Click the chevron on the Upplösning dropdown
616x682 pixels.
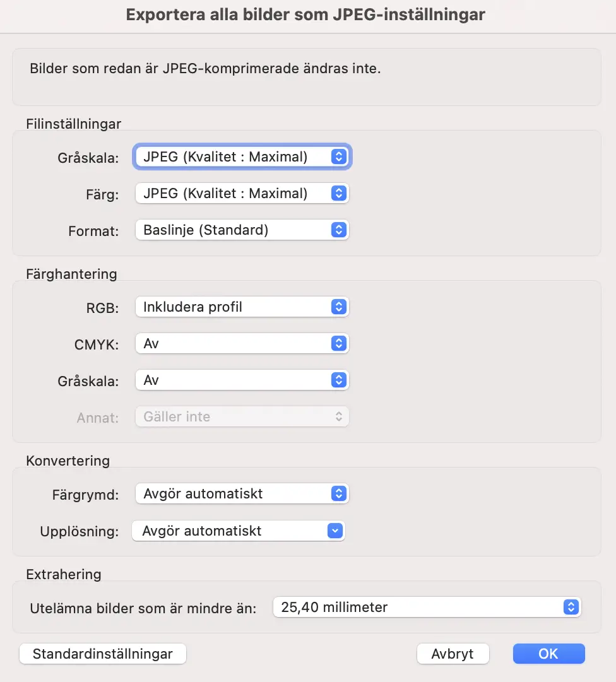(335, 531)
